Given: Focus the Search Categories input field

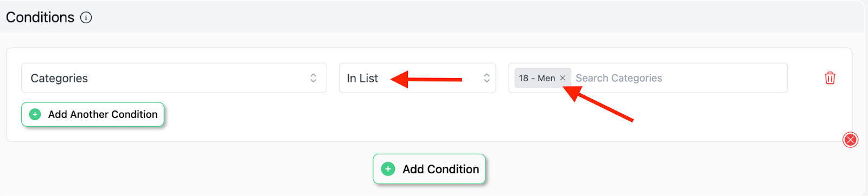Looking at the screenshot, I should pos(678,78).
